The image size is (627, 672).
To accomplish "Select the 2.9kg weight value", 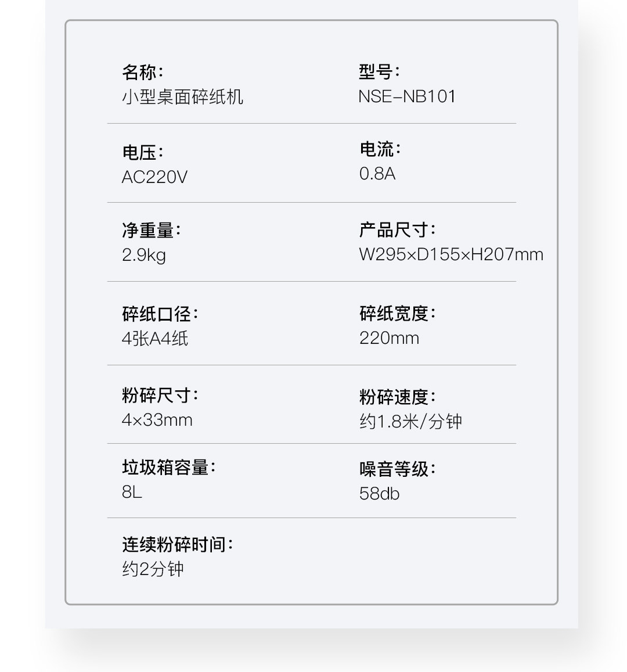I will (144, 255).
